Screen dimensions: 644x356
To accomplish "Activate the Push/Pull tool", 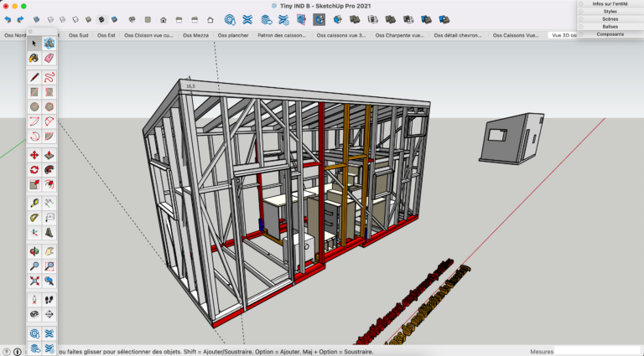I will click(49, 155).
